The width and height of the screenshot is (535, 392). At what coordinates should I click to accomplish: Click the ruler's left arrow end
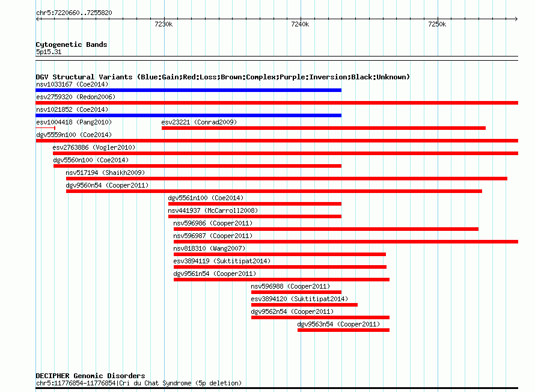tap(37, 19)
